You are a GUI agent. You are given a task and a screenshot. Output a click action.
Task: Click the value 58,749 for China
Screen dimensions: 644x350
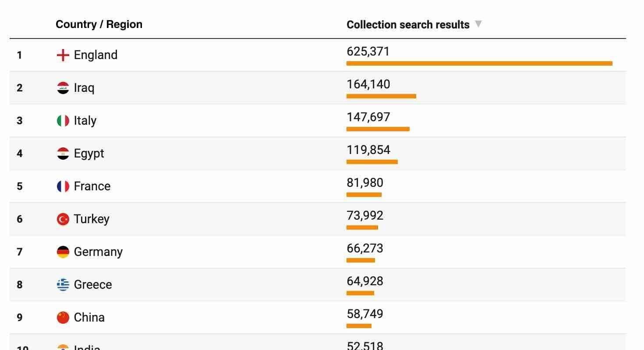click(365, 314)
